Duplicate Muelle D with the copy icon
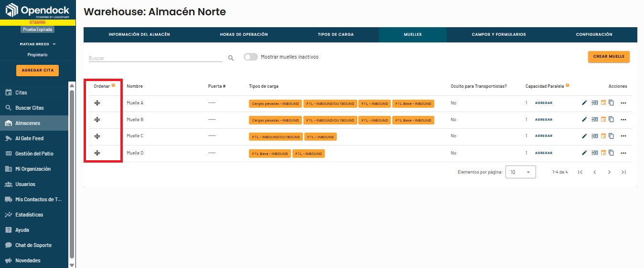The height and width of the screenshot is (268, 644). [611, 153]
